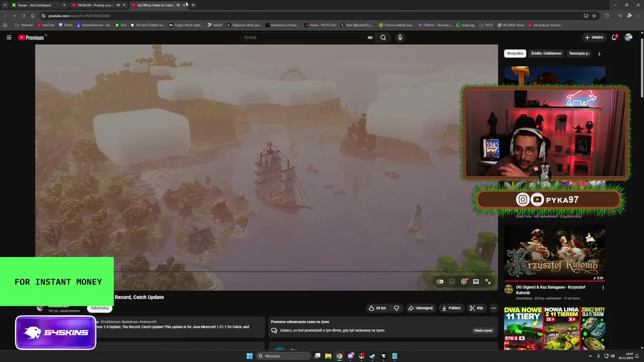Open more actions three-dot menu under video
This screenshot has width=644, height=362.
[x=494, y=308]
